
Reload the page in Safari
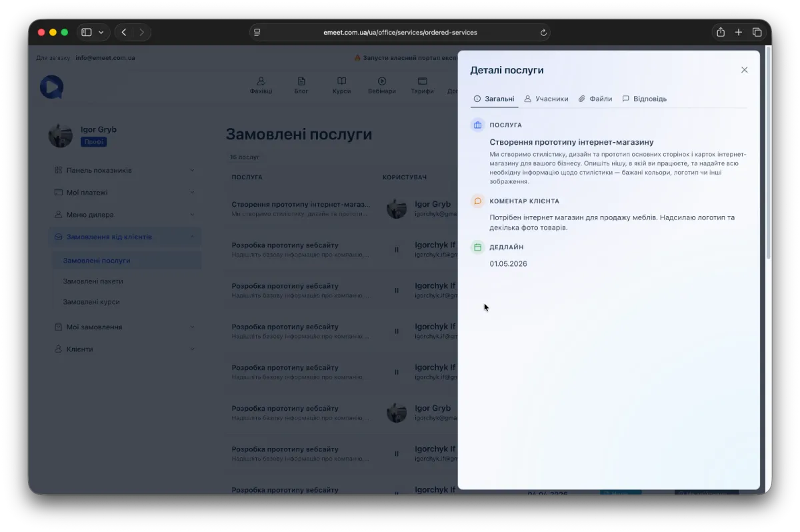pos(543,32)
